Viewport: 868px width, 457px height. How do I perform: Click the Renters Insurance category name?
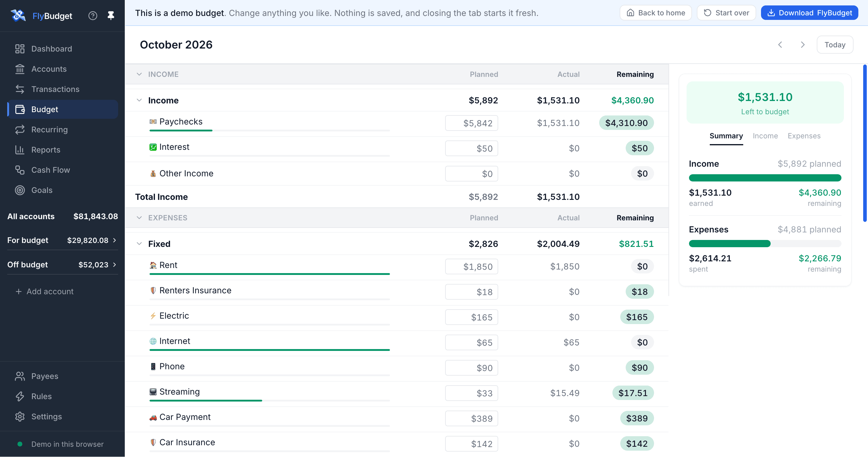click(x=195, y=291)
